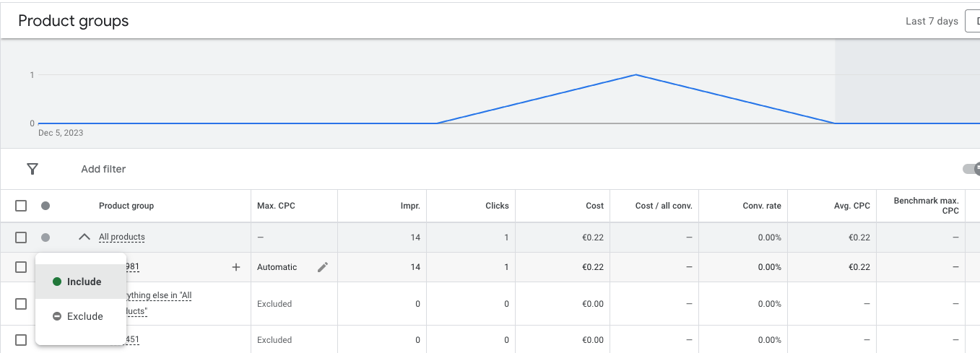
Task: Click the status dot in table header
Action: 45,206
